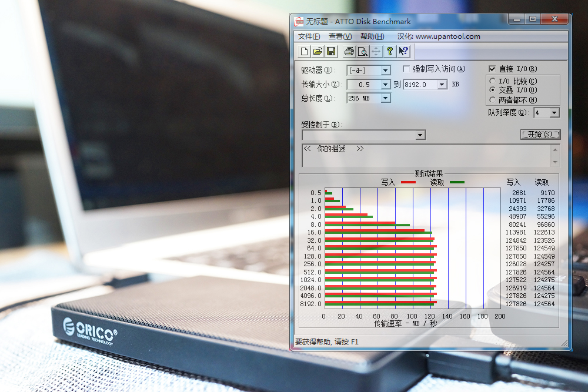The image size is (588, 392).
Task: Click the 1024.0 row label in chart
Action: (x=310, y=280)
